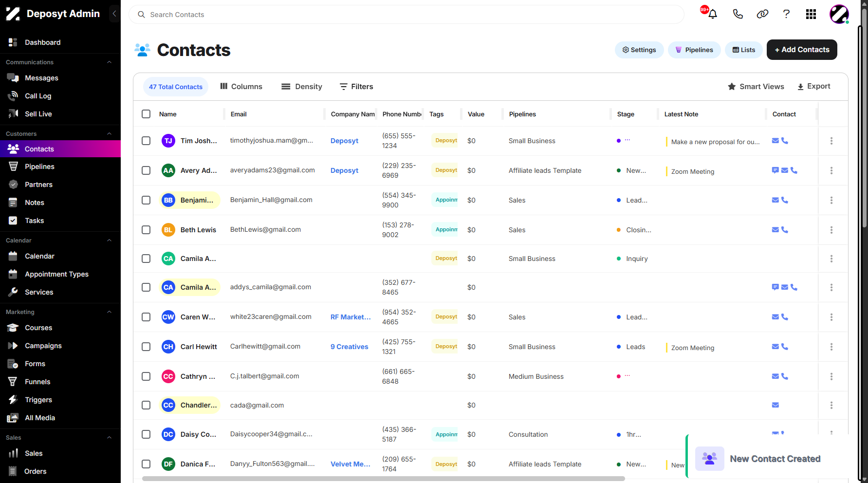The height and width of the screenshot is (483, 868).
Task: Open row options for Beth Lewis
Action: [831, 230]
